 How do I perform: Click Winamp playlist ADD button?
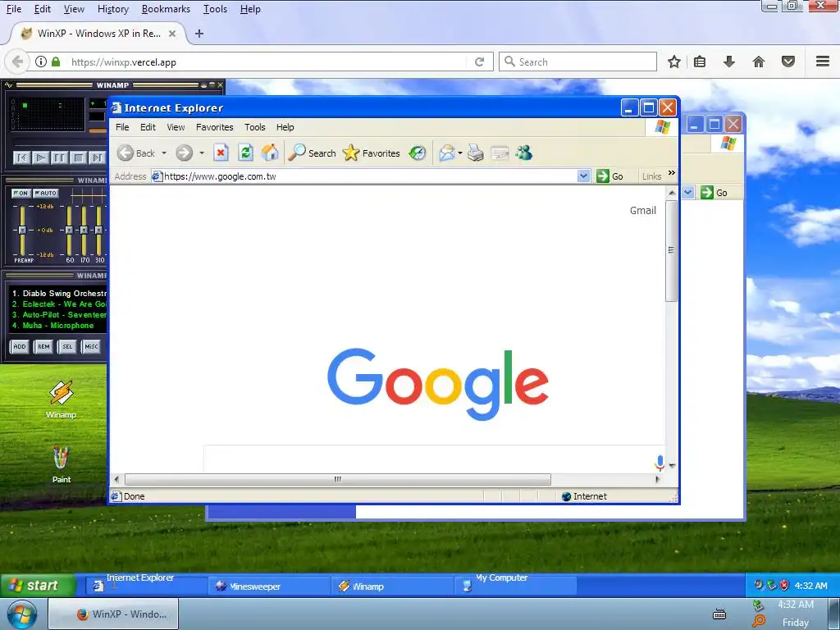click(20, 347)
